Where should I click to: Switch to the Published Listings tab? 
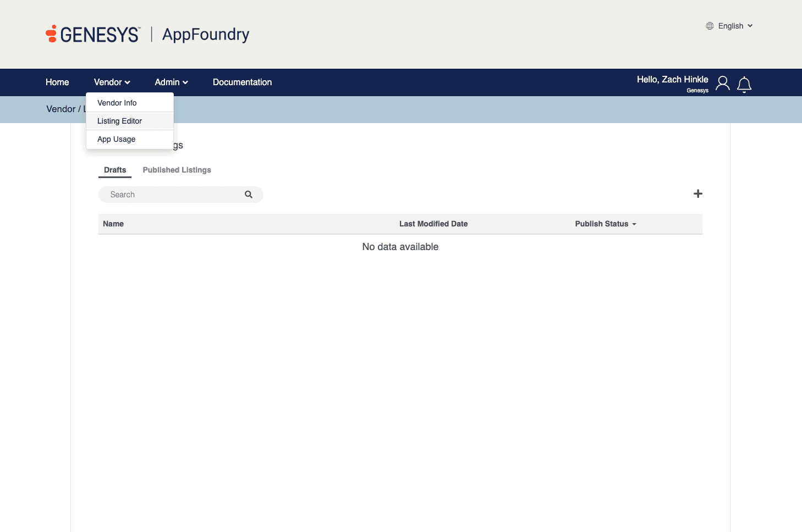(177, 170)
